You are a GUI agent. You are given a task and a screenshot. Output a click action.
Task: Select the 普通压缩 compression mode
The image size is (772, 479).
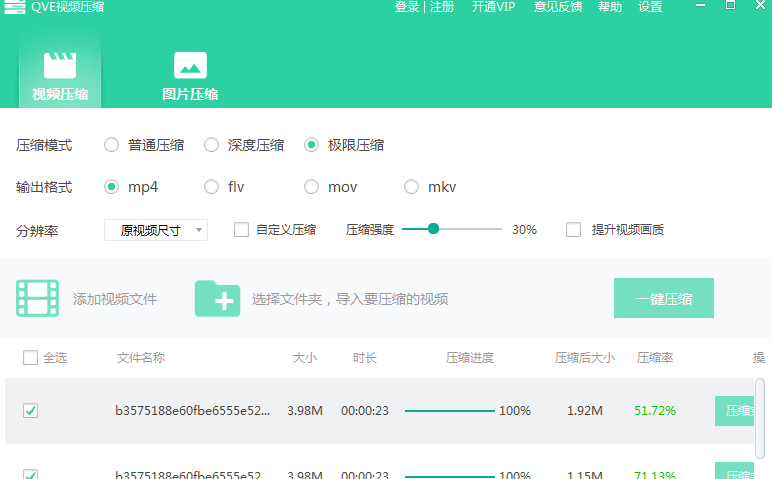(x=111, y=145)
